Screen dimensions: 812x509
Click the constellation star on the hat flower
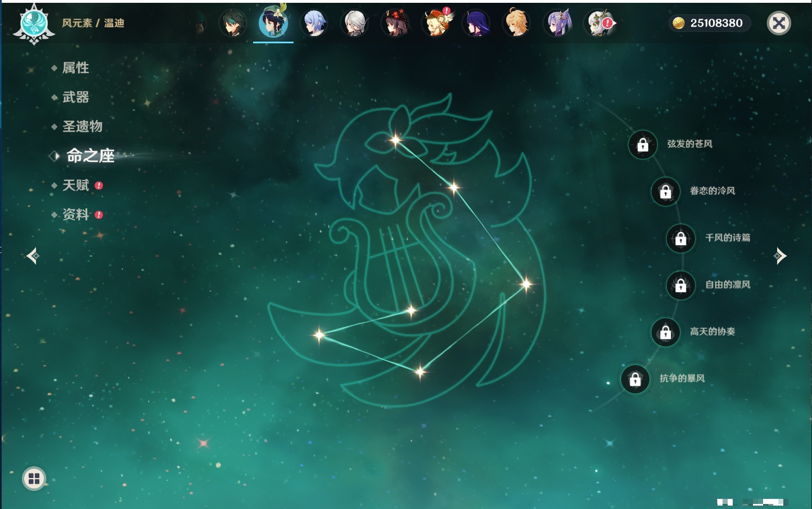tap(395, 140)
